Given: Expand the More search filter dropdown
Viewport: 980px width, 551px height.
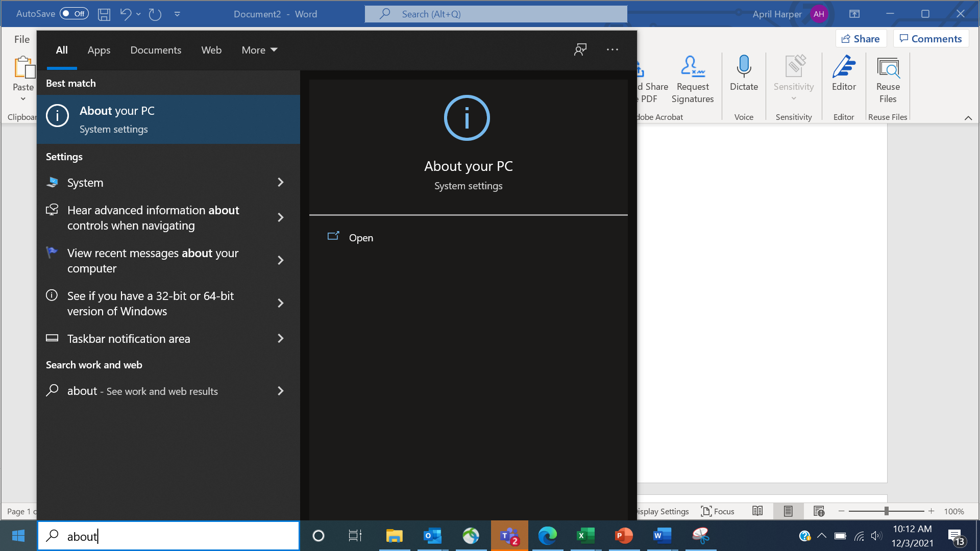Looking at the screenshot, I should 259,50.
